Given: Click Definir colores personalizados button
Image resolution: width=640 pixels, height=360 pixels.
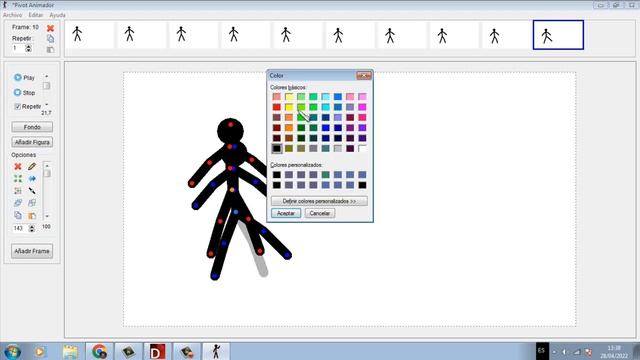Looking at the screenshot, I should (x=319, y=201).
